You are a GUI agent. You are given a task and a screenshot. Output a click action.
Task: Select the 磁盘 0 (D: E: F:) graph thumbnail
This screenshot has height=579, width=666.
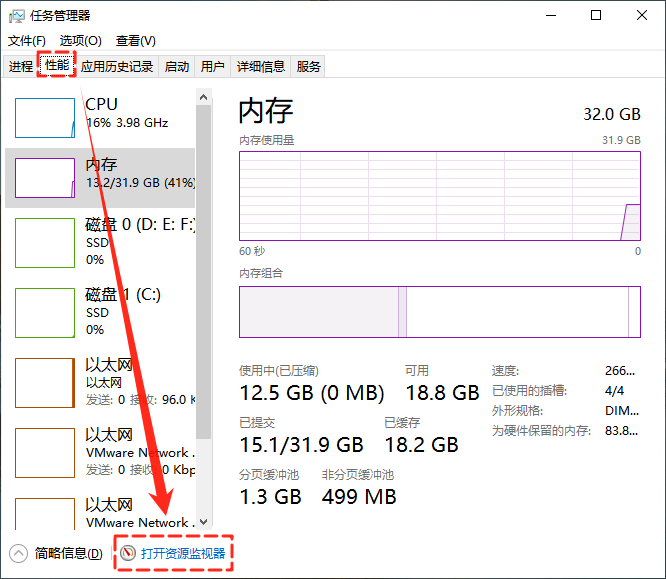(x=45, y=243)
